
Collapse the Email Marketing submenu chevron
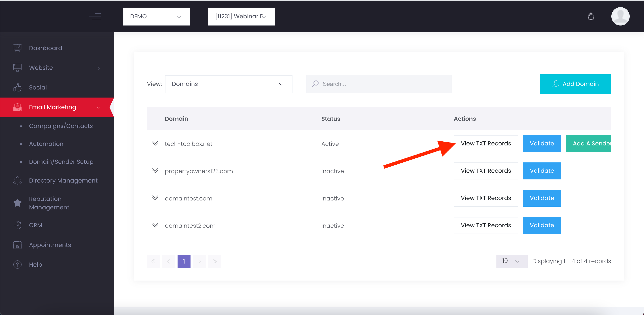pos(98,108)
